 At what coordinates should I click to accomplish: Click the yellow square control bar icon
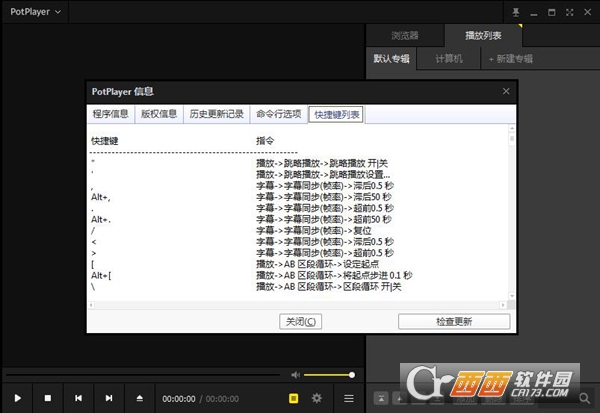click(x=293, y=398)
